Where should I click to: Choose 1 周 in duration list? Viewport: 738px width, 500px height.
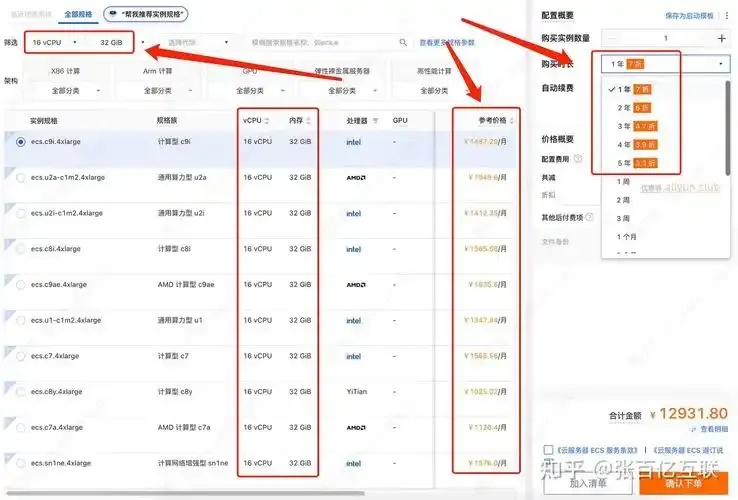pos(665,182)
